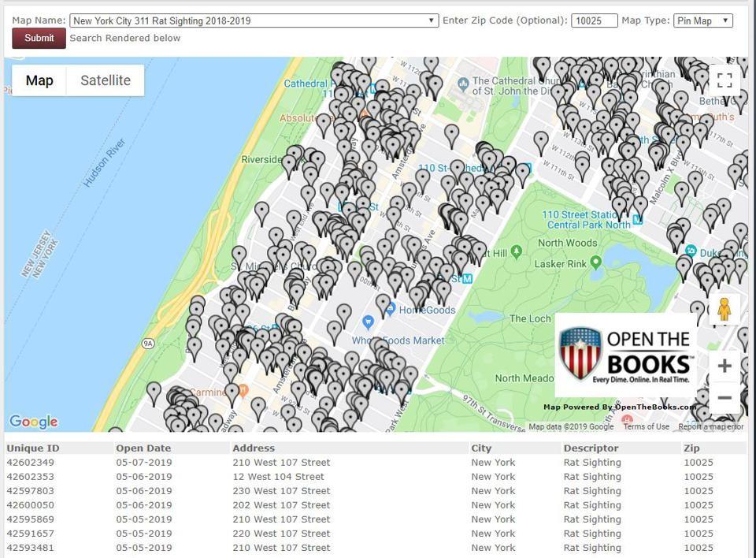Viewport: 756px width, 558px height.
Task: Click inside the Zip Code input field
Action: pos(594,20)
